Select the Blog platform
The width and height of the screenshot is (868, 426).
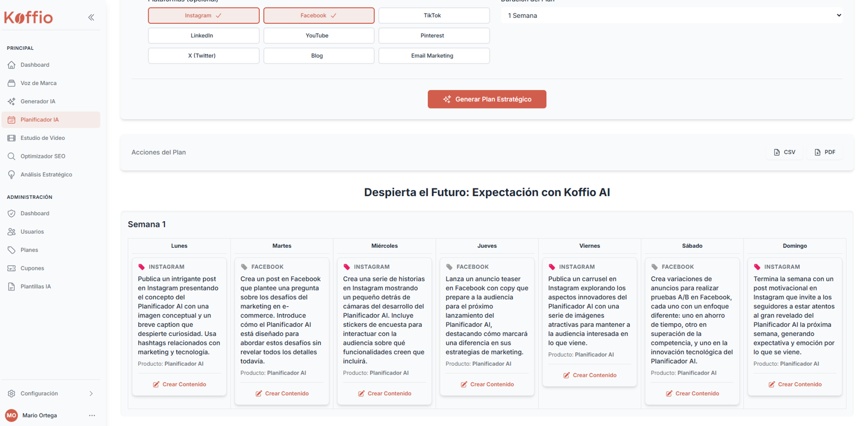(319, 56)
